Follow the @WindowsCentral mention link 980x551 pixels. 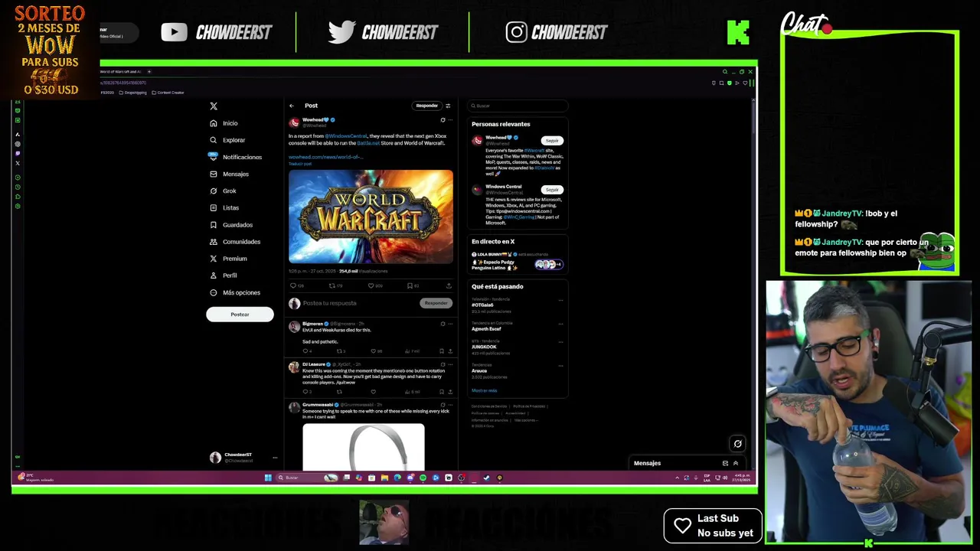346,136
